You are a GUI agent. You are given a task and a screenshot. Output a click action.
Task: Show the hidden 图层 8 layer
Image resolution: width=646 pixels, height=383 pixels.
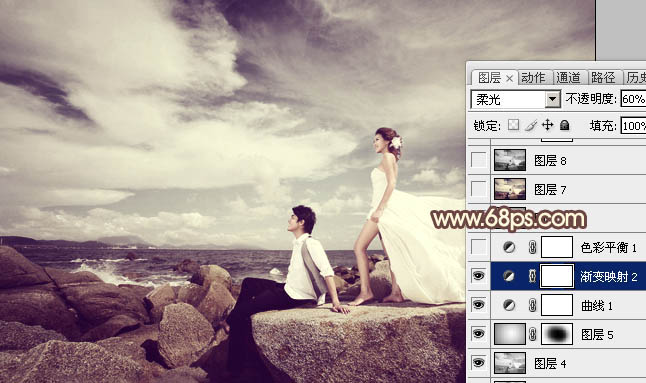[x=478, y=160]
